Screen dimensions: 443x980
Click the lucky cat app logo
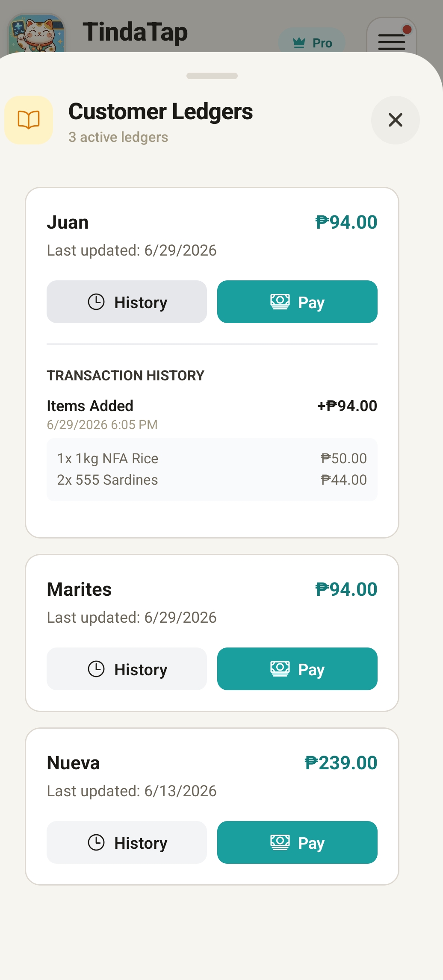36,33
